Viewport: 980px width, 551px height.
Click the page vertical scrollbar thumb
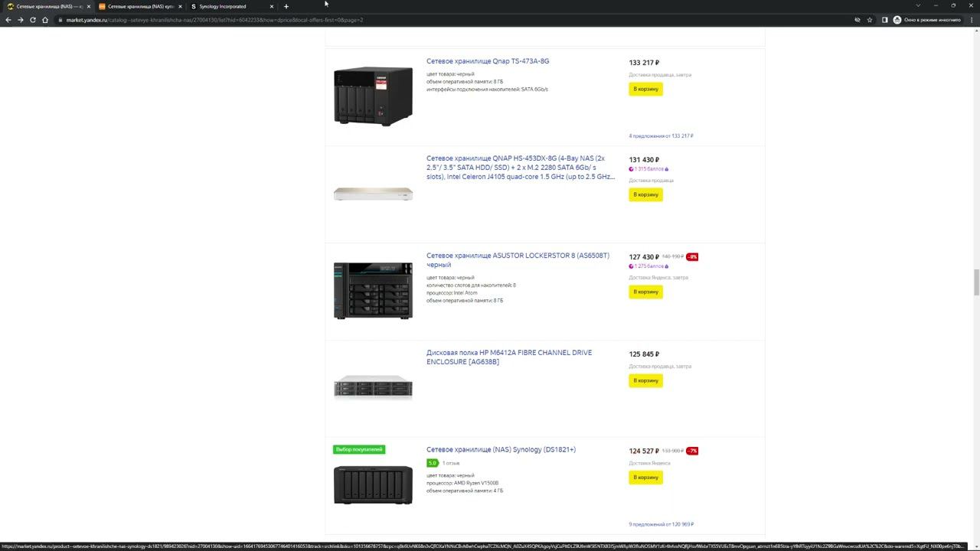(x=976, y=282)
